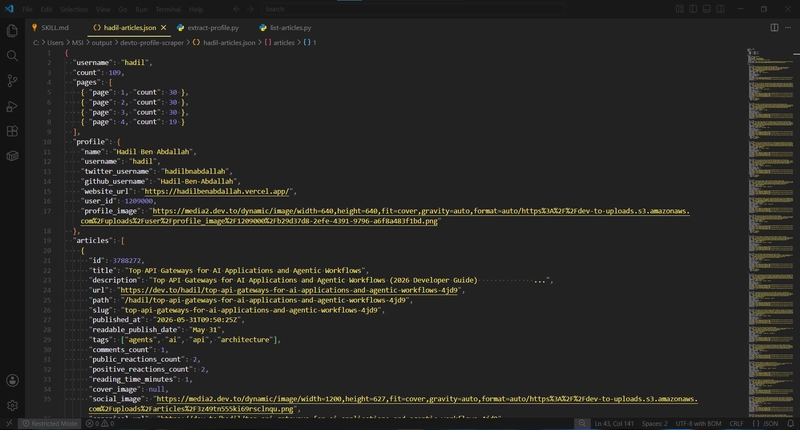Click the remote window icon in status bar
Screen dimensions: 800x430
9,423
